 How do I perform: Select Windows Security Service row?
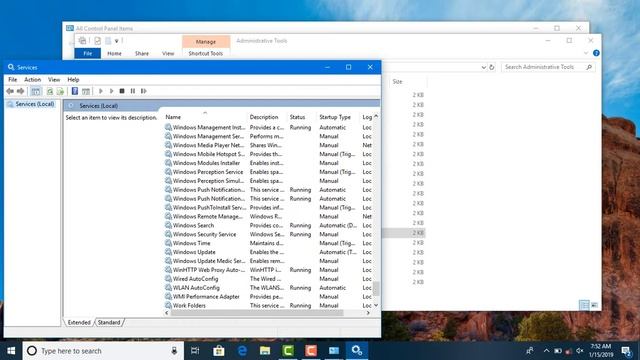(x=269, y=234)
